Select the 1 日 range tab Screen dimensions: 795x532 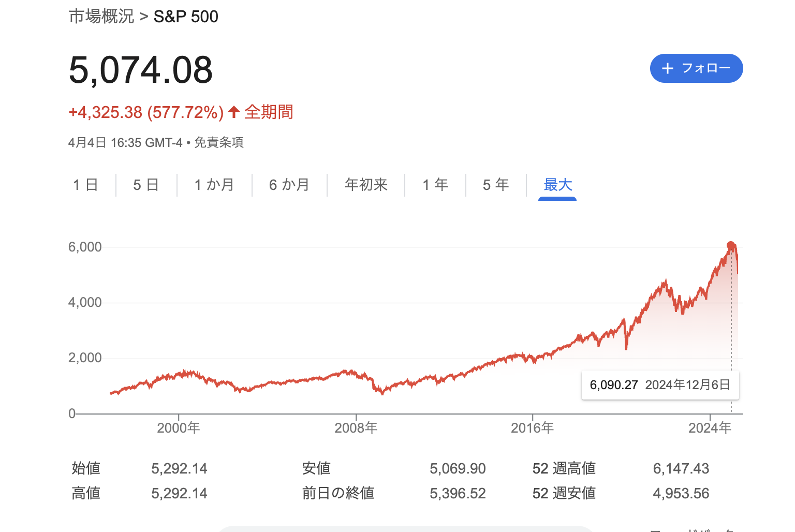85,185
